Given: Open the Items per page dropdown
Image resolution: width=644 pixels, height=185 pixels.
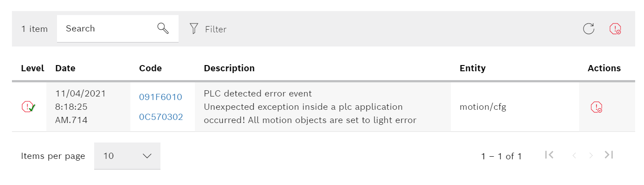Looking at the screenshot, I should pos(127,156).
